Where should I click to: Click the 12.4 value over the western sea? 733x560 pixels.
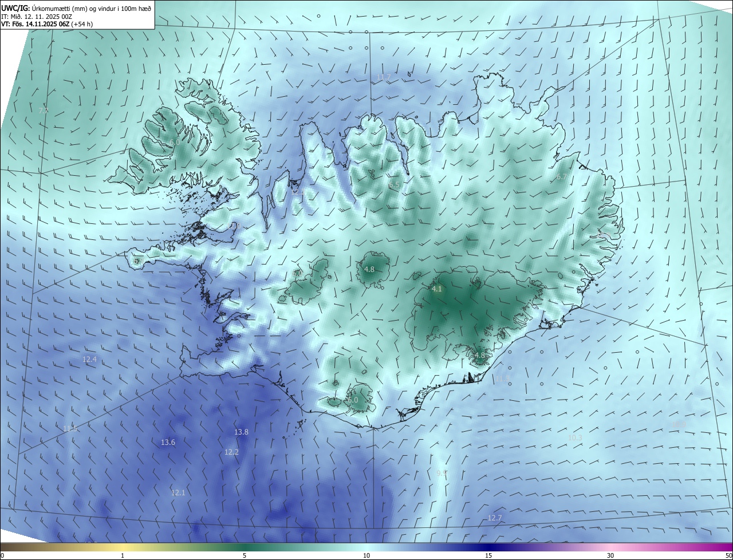[90, 360]
